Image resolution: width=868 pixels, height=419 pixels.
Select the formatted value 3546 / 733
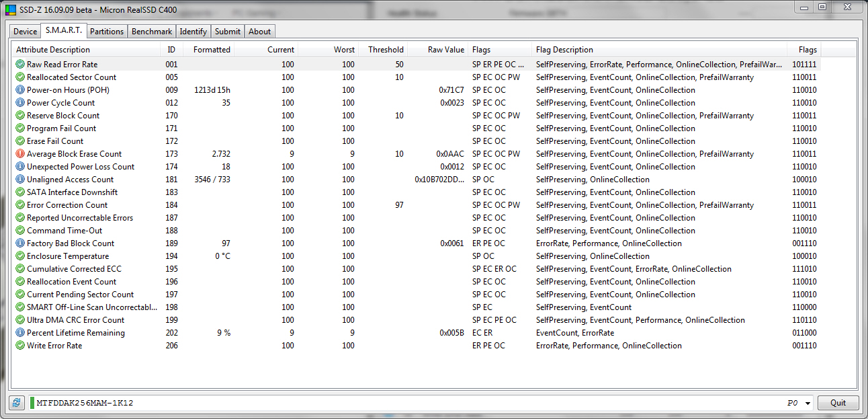tap(212, 180)
